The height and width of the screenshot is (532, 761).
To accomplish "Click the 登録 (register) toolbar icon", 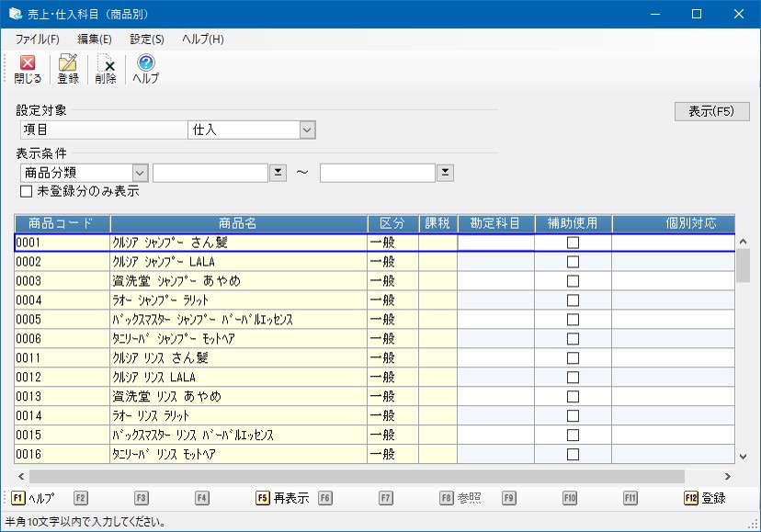I will (68, 69).
